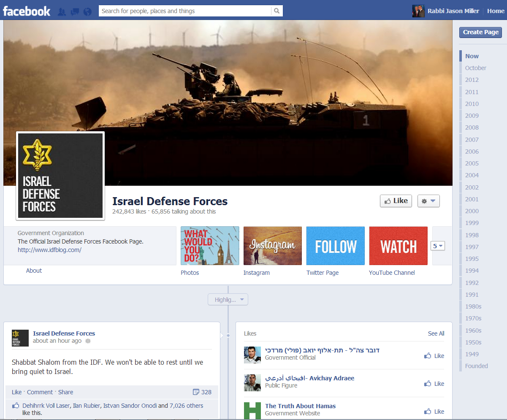
Task: Open Rabbi Jason Miller profile link
Action: pyautogui.click(x=453, y=11)
